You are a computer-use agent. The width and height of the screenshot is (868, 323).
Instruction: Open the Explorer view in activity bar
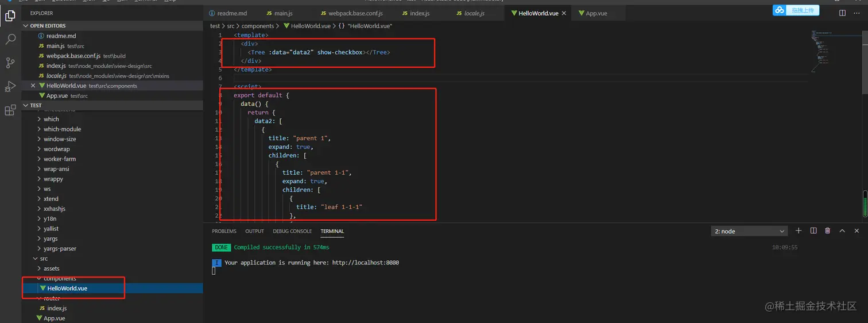pyautogui.click(x=10, y=16)
